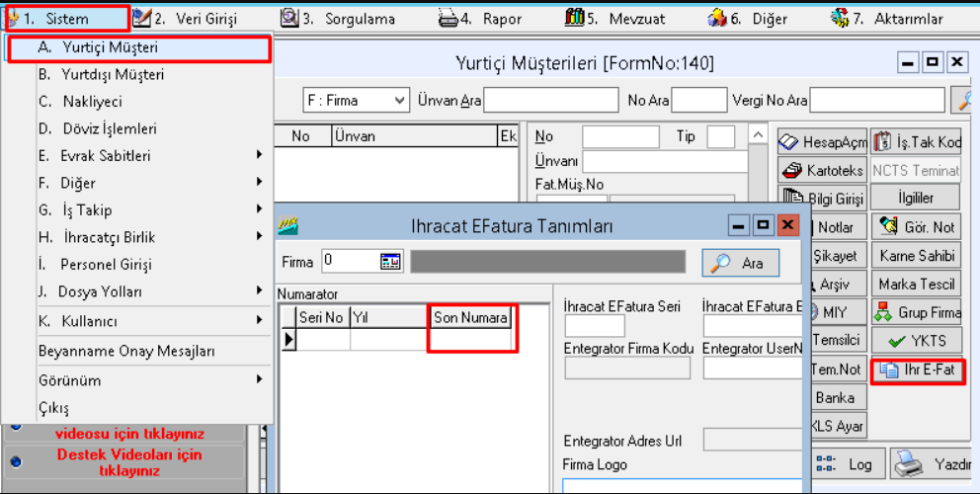Click the Ara button in EFatura dialog

[x=741, y=263]
